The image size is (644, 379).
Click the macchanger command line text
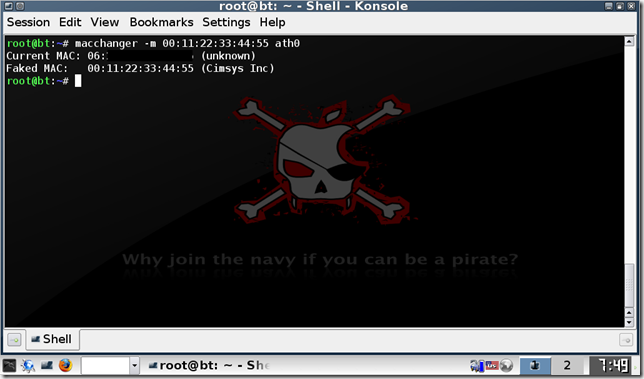click(x=187, y=43)
